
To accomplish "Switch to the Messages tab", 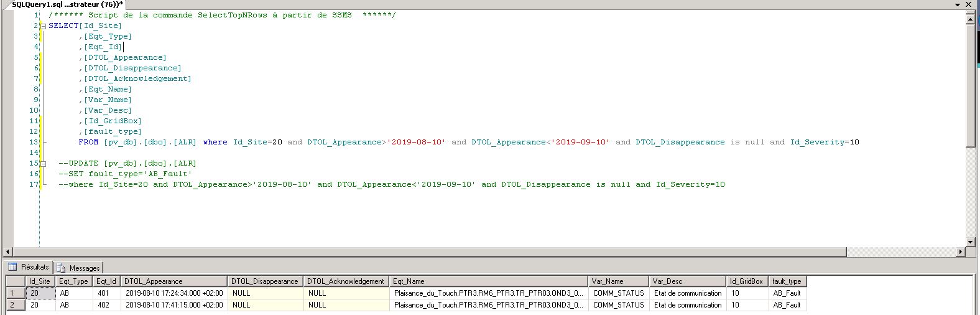I will pyautogui.click(x=79, y=268).
